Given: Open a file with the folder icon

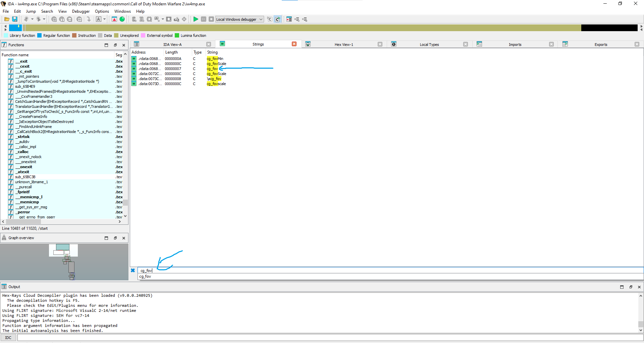Looking at the screenshot, I should pos(7,19).
